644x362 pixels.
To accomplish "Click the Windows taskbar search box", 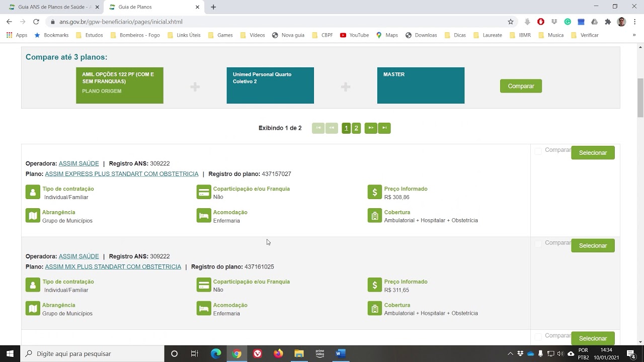I will (93, 353).
